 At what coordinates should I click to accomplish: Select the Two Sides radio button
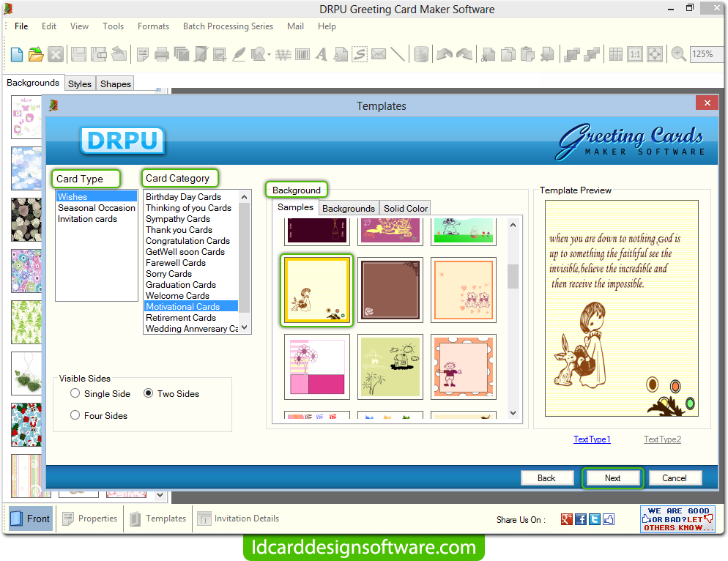point(148,393)
